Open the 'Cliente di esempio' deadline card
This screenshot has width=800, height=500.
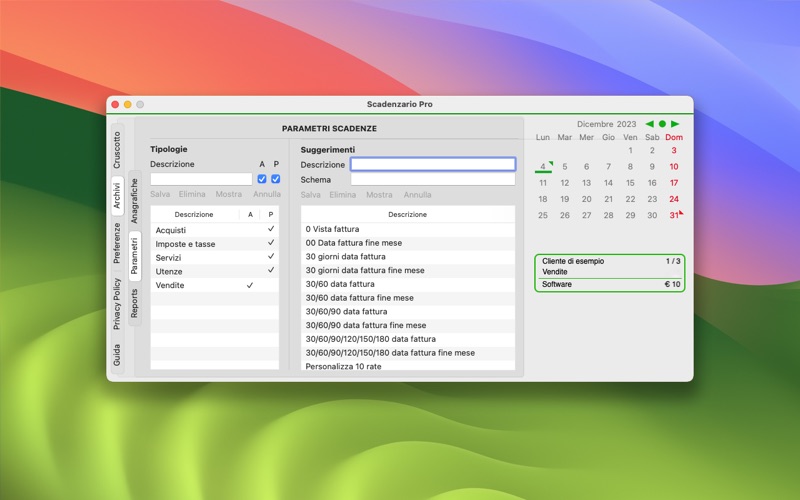610,273
